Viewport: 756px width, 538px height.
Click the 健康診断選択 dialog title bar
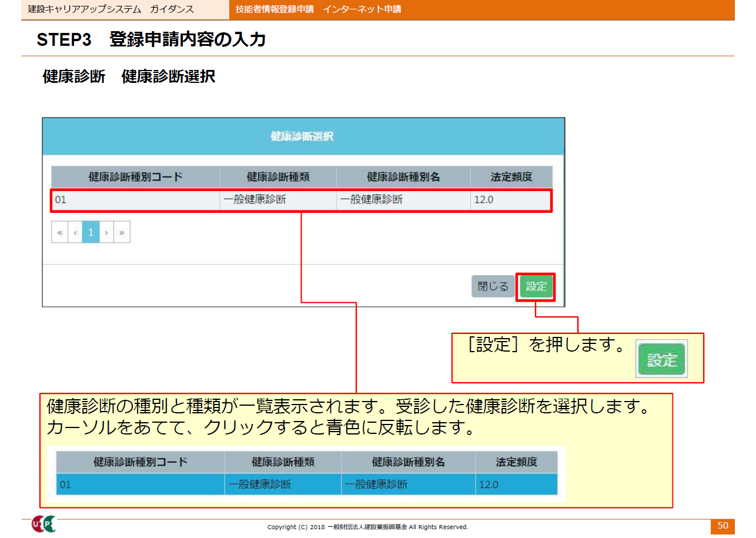pyautogui.click(x=303, y=136)
